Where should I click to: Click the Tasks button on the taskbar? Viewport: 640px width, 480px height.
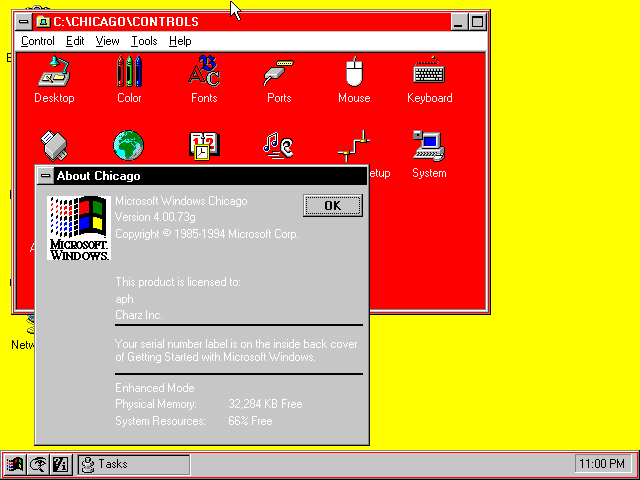pyautogui.click(x=133, y=464)
